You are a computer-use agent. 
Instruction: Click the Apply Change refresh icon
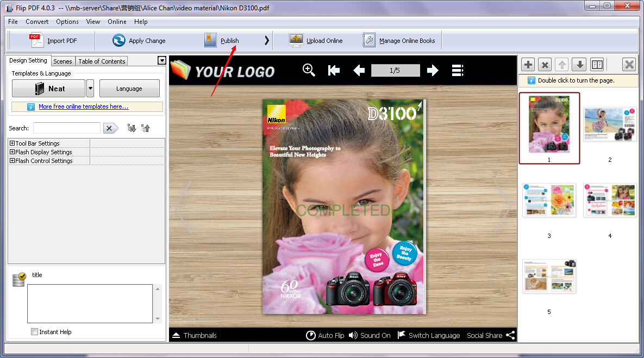pyautogui.click(x=119, y=40)
